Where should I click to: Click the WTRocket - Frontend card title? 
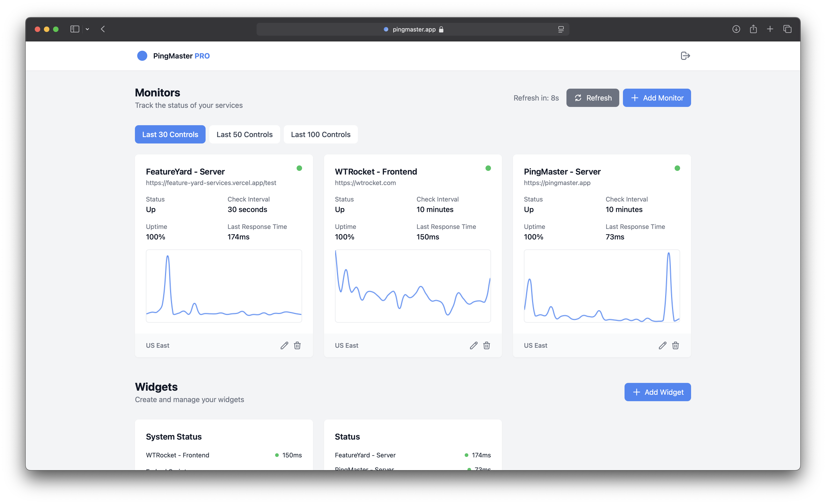click(x=376, y=171)
